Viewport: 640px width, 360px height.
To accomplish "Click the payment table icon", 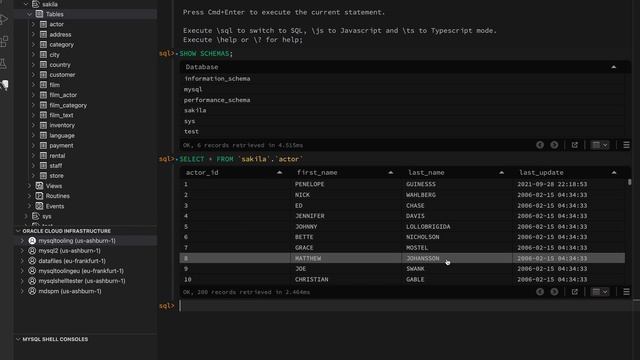I will [x=43, y=145].
